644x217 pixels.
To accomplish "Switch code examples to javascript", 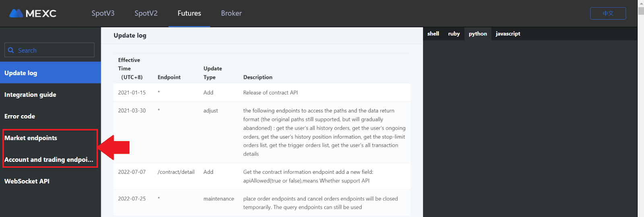I will pos(508,33).
